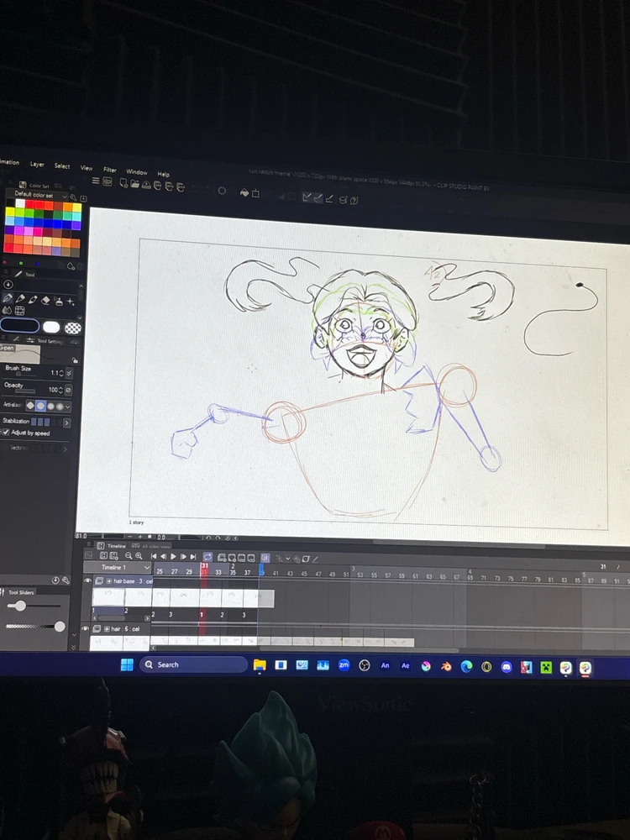
Task: Click the wrench icon beside color set
Action: 73,197
